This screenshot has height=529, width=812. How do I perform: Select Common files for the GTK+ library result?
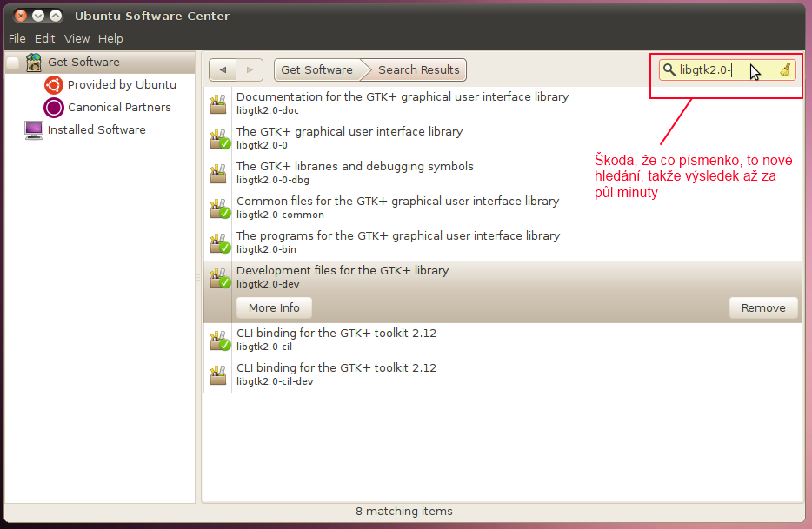(x=503, y=208)
